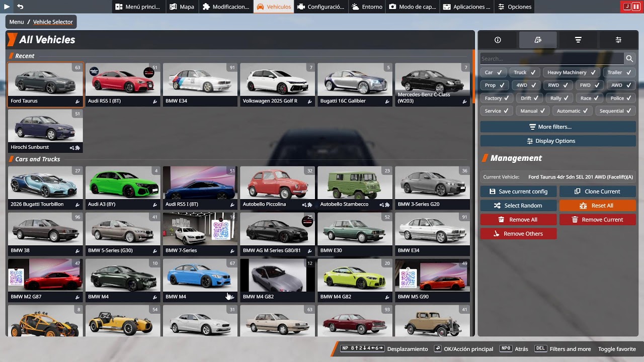Toggle the Prop filter checkbox
Viewport: 644px width, 362px height.
coord(495,85)
